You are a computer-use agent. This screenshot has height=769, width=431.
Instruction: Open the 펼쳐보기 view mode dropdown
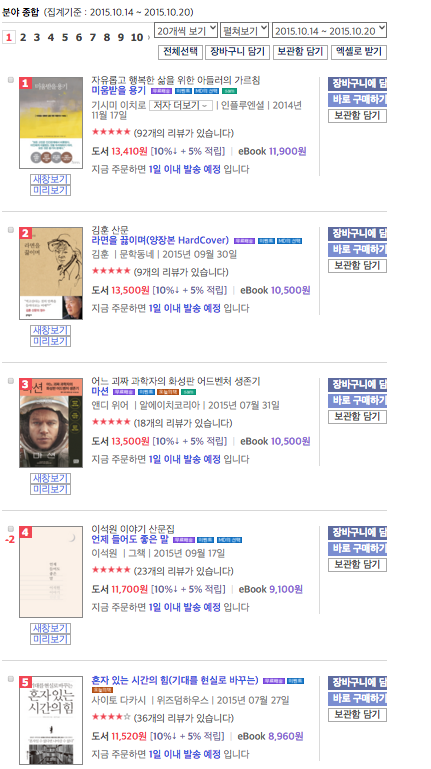click(244, 30)
